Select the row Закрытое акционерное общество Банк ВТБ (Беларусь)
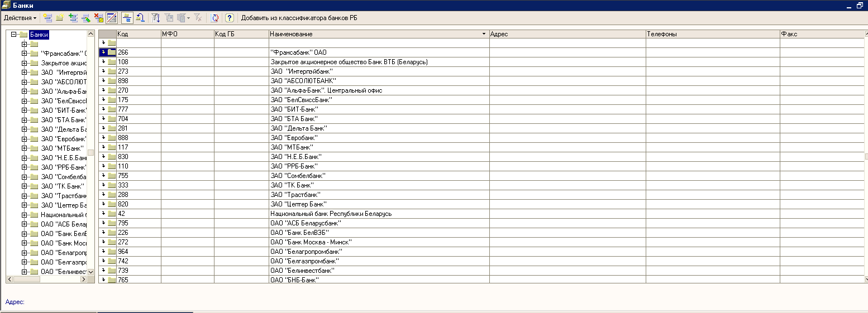868x313 pixels. [481, 62]
